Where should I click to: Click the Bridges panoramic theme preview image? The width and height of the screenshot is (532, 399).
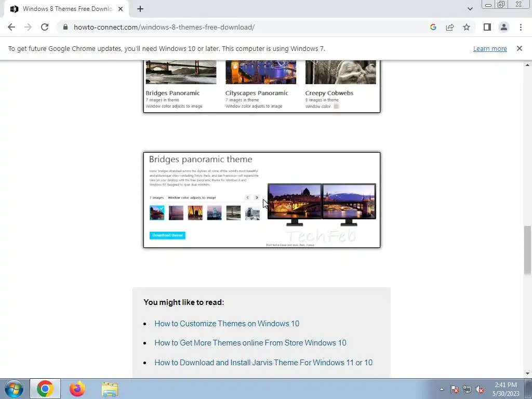(262, 200)
